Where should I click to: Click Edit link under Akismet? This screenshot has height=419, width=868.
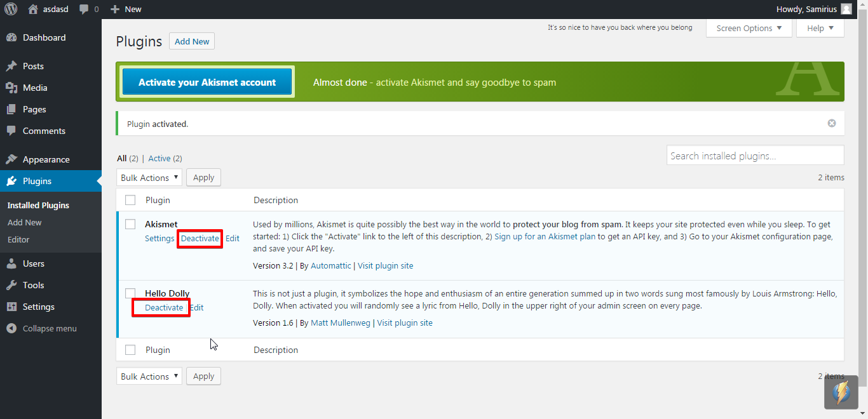[233, 239]
